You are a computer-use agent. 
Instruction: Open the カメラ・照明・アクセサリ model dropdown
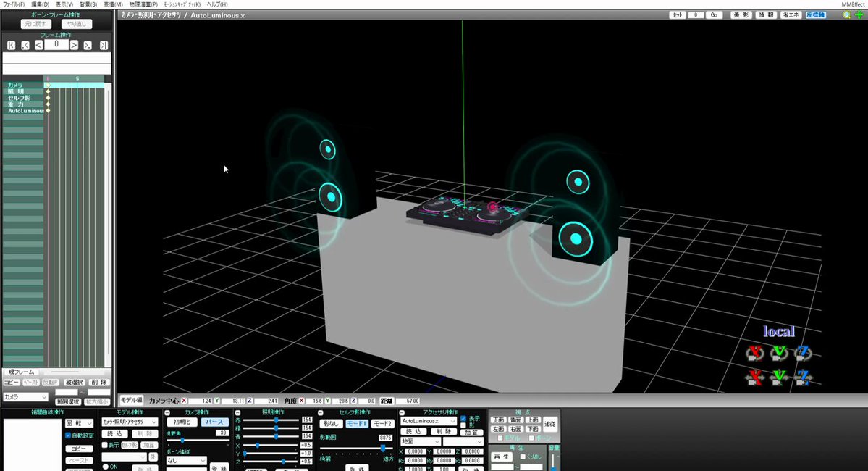pyautogui.click(x=130, y=422)
